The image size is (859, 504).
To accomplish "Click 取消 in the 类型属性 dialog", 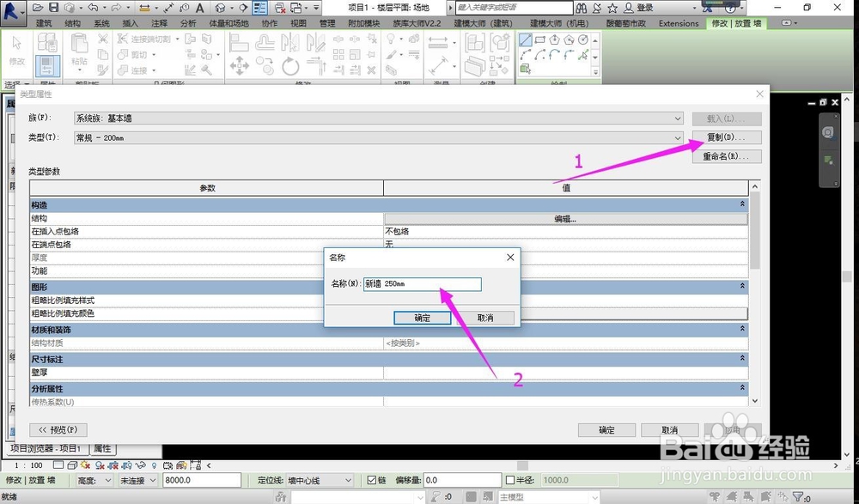I will (670, 430).
